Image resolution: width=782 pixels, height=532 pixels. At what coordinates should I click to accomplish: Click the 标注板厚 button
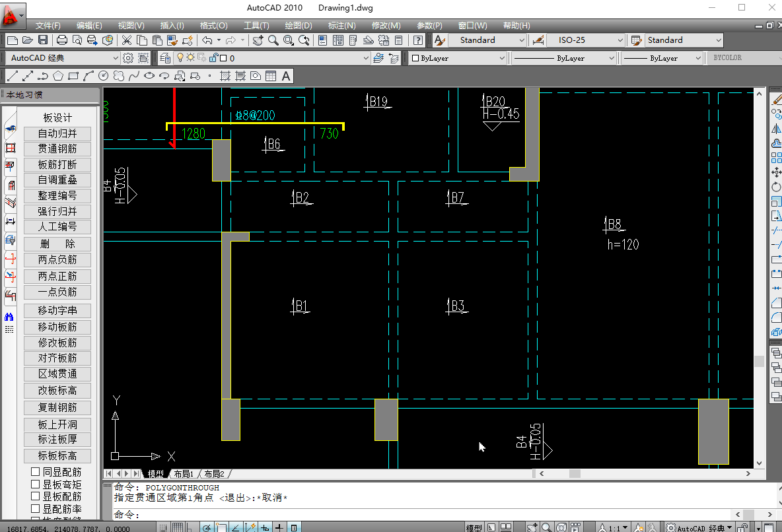point(57,439)
